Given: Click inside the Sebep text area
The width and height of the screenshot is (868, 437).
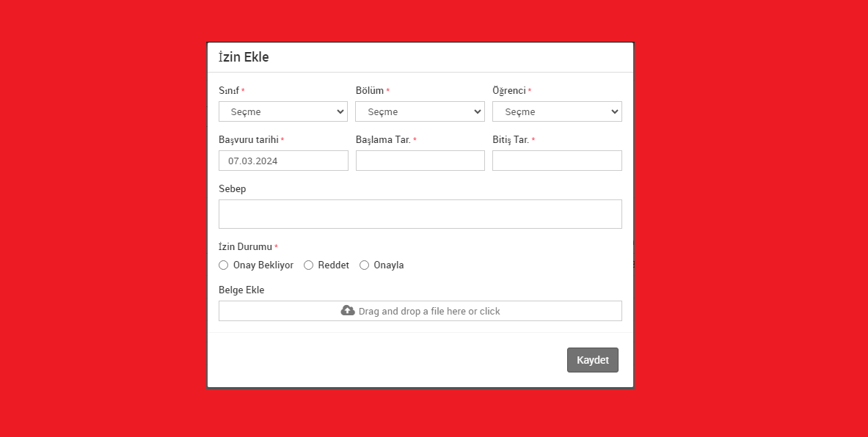Looking at the screenshot, I should pyautogui.click(x=420, y=214).
